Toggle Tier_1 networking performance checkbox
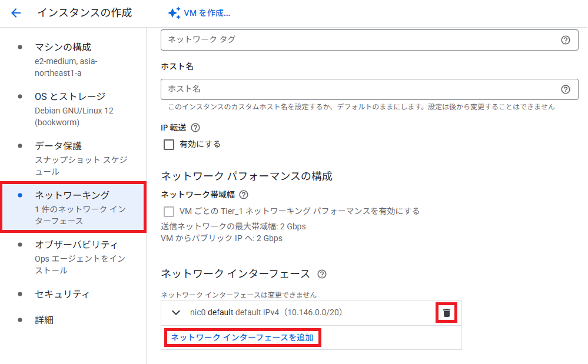Viewport: 588px width, 364px height. [169, 211]
